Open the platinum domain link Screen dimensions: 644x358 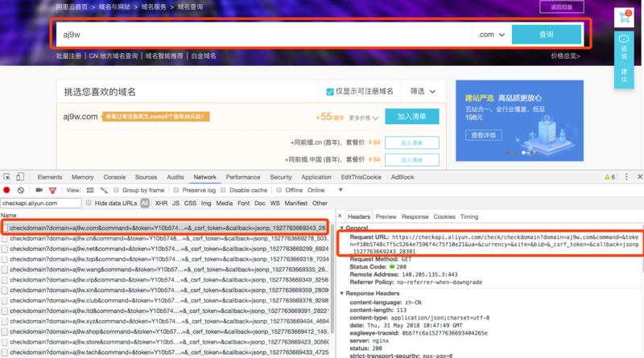click(204, 56)
